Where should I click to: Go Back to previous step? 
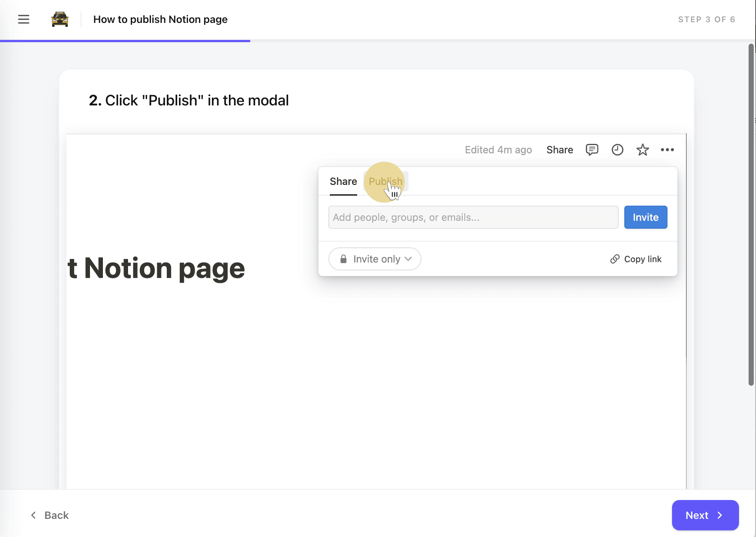pyautogui.click(x=50, y=515)
